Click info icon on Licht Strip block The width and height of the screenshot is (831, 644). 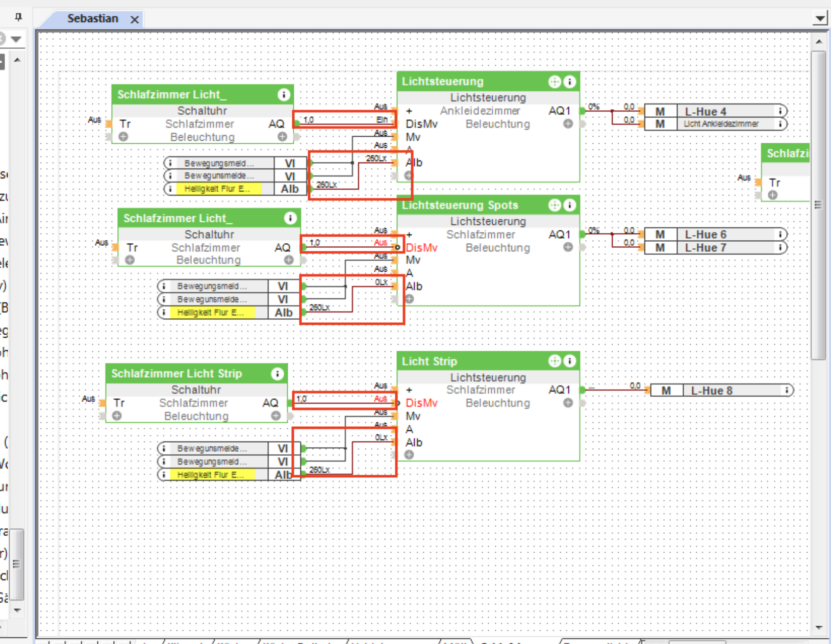(569, 361)
